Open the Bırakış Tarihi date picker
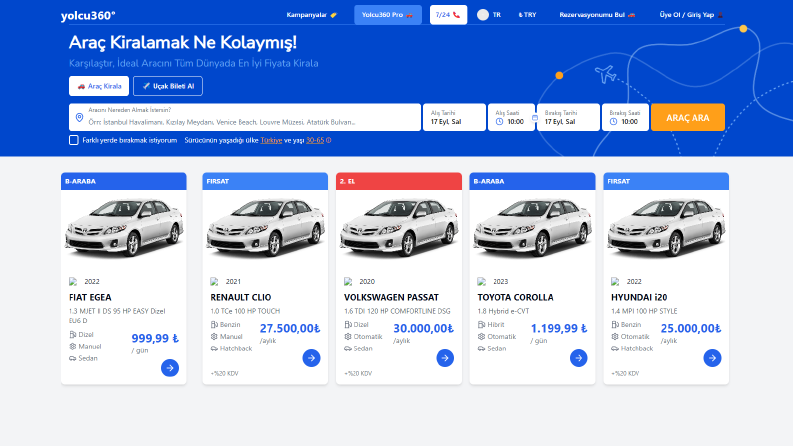The width and height of the screenshot is (793, 446). (568, 117)
